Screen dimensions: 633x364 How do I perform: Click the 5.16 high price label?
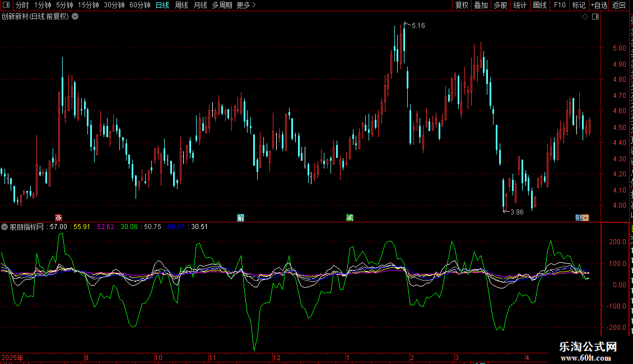click(x=418, y=26)
